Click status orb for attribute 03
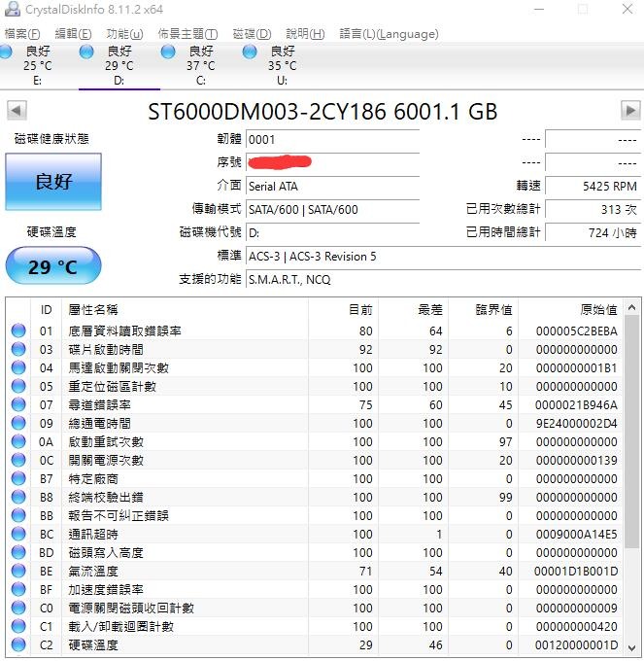The image size is (644, 661). pyautogui.click(x=18, y=349)
